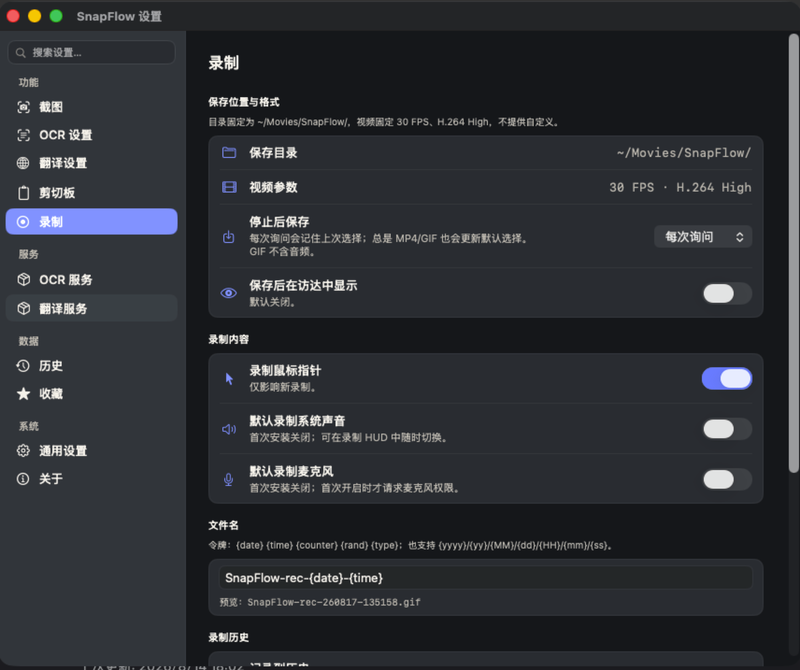Viewport: 800px width, 670px height.
Task: Click the cube icon beside OCR 服务
Action: [x=23, y=280]
